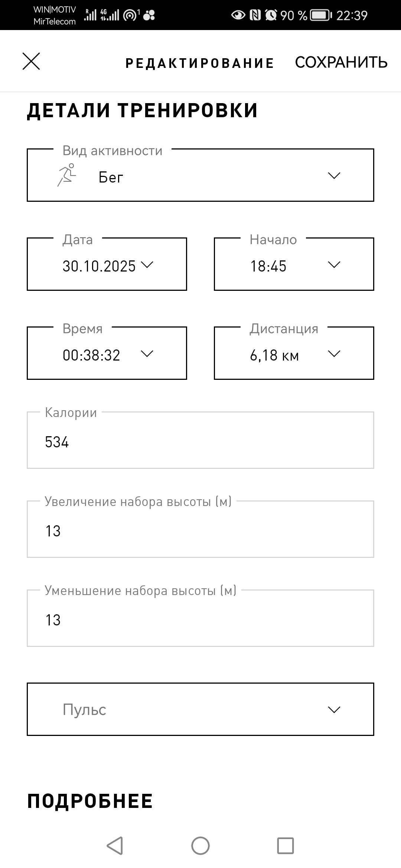Open the Дистанция dropdown 6,18 км

coord(294,353)
